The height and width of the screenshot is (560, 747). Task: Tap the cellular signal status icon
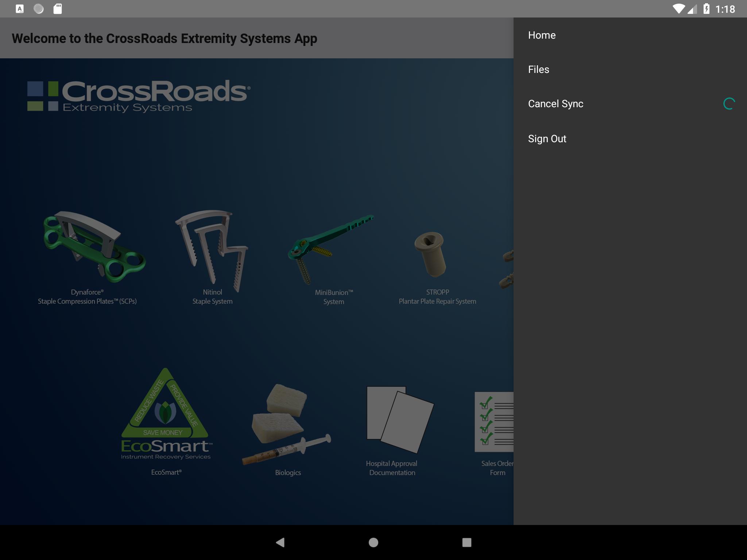coord(692,9)
